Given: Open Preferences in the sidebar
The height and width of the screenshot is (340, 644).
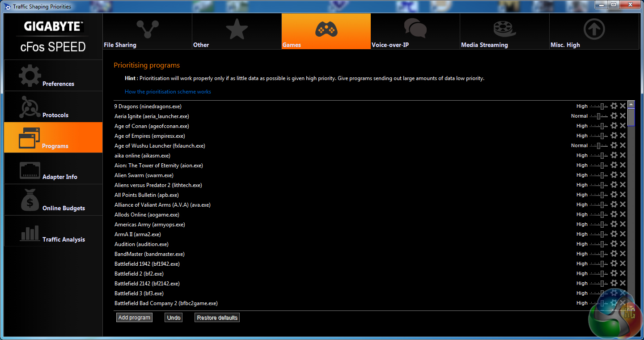Looking at the screenshot, I should (53, 76).
